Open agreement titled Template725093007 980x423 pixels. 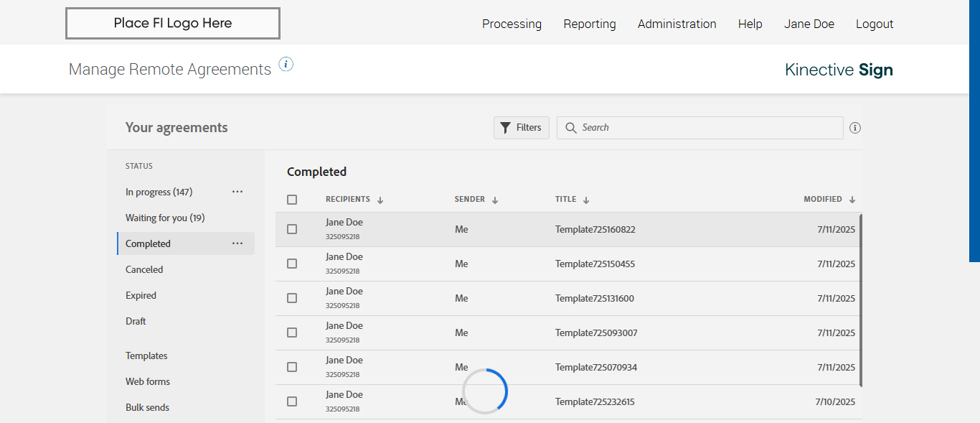click(x=596, y=333)
